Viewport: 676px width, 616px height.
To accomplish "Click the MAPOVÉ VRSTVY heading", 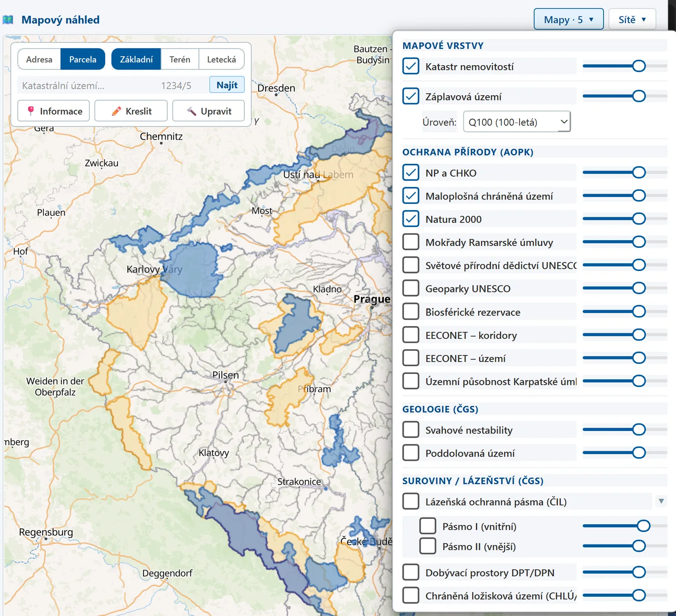I will coord(443,46).
